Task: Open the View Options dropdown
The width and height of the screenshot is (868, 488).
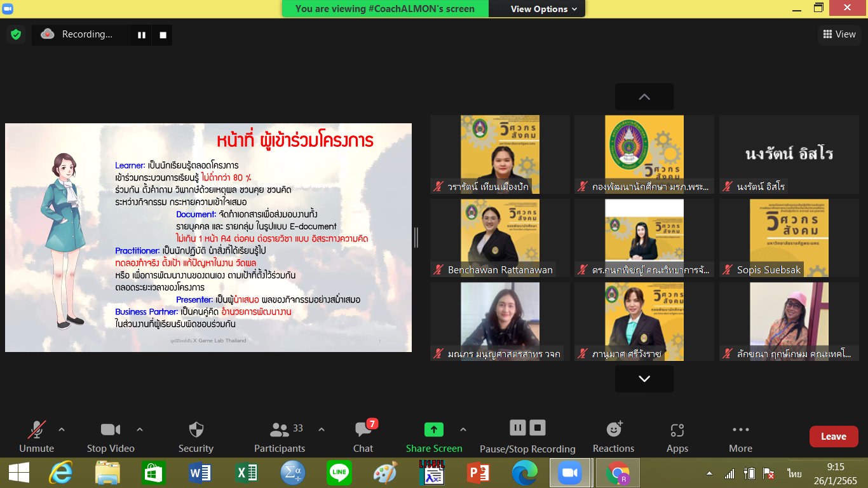Action: pos(544,9)
